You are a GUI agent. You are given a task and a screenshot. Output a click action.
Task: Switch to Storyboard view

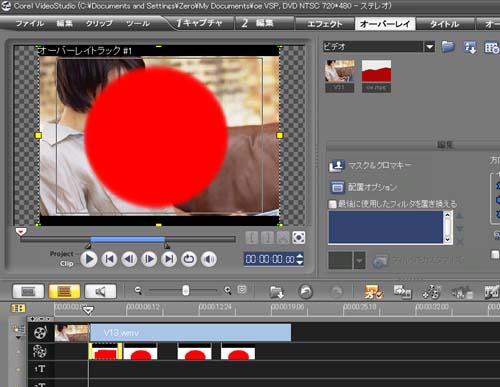[28, 292]
